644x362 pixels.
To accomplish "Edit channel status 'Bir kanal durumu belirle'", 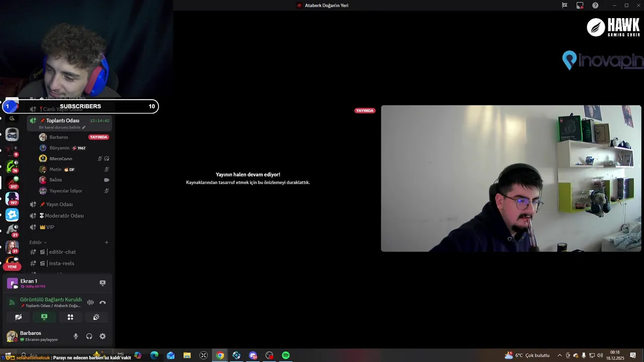I will click(x=62, y=128).
